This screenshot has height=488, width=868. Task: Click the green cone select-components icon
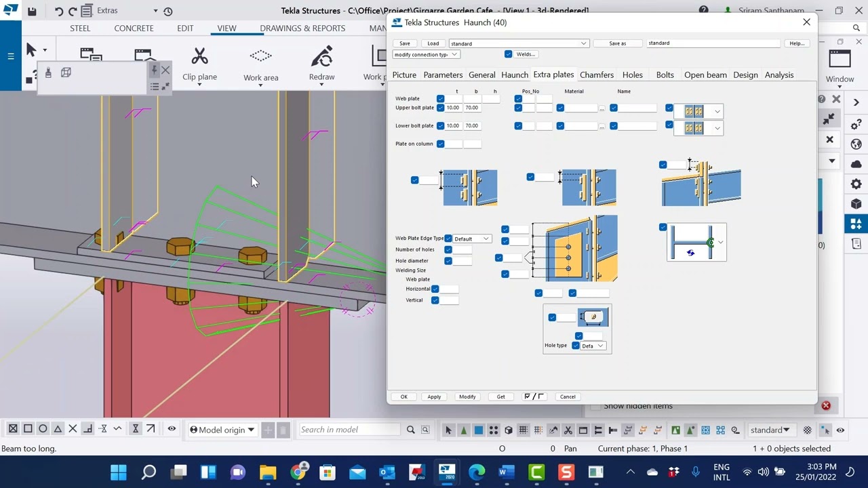(463, 430)
